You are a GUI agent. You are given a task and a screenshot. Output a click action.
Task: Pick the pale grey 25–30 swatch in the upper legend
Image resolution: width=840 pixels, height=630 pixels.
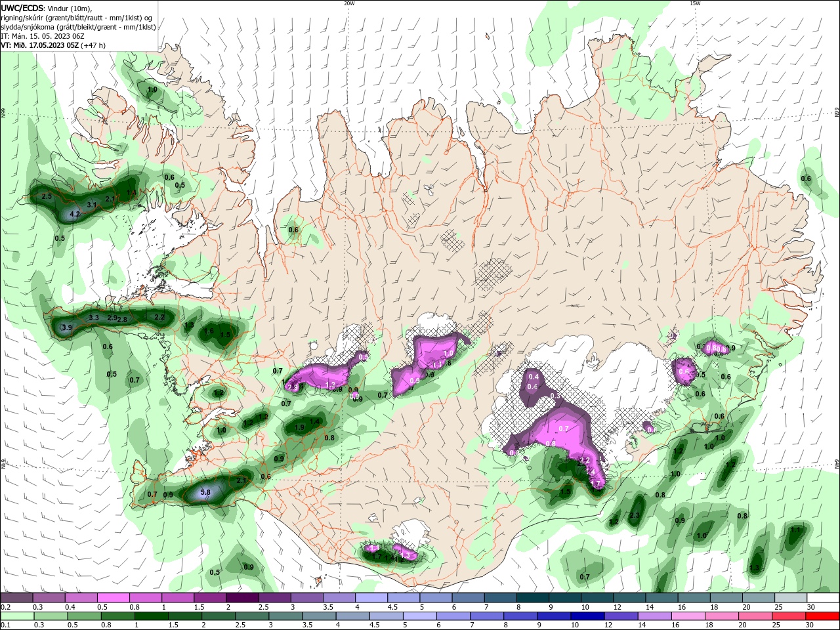[790, 598]
